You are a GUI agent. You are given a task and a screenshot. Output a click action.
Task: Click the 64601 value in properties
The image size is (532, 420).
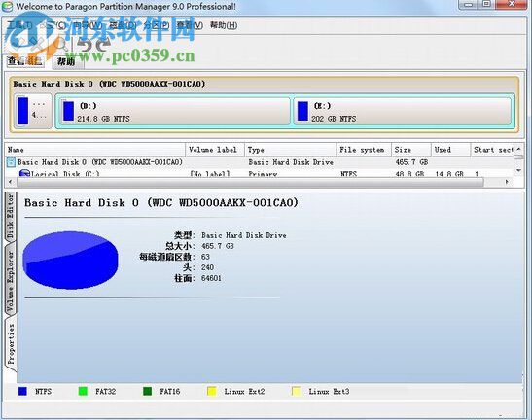[211, 278]
